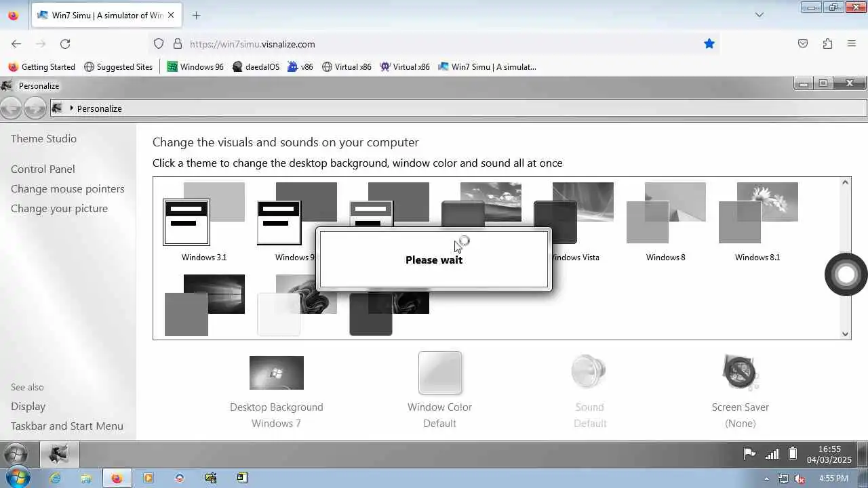This screenshot has width=868, height=488.
Task: Select the Windows Vista theme
Action: click(574, 222)
